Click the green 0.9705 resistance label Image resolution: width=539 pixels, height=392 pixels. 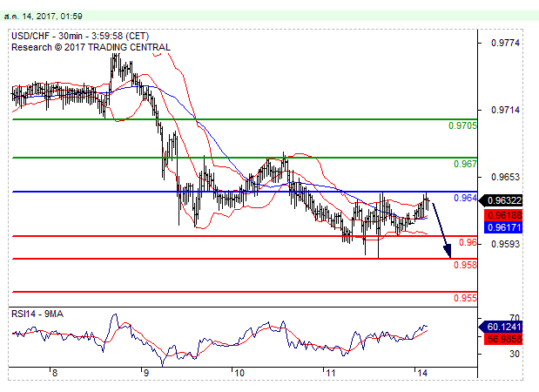tap(462, 125)
